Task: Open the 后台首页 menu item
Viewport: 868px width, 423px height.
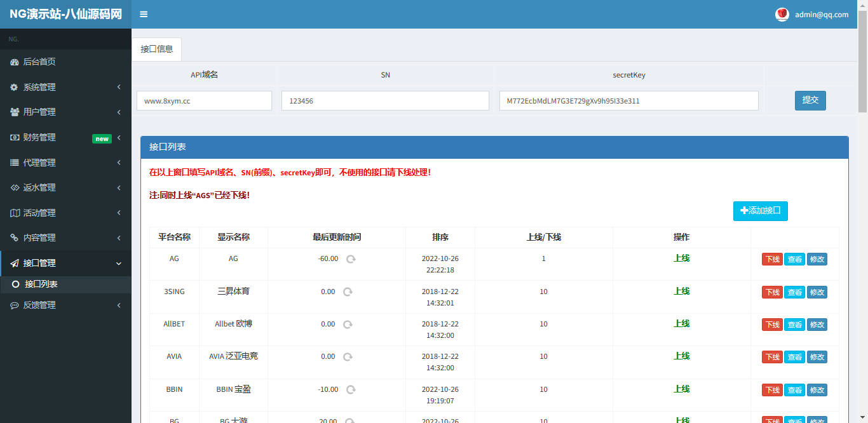Action: click(65, 62)
